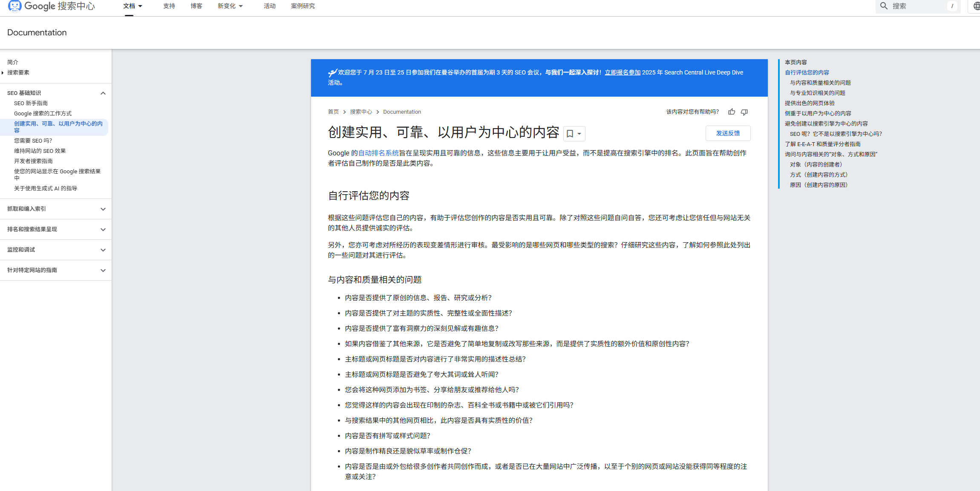Open the 支持 menu item
This screenshot has width=980, height=491.
[x=169, y=6]
